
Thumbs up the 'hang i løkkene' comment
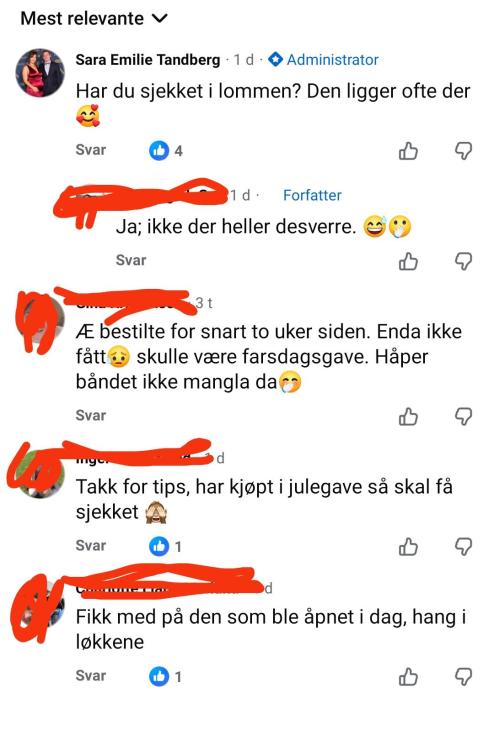click(x=408, y=676)
